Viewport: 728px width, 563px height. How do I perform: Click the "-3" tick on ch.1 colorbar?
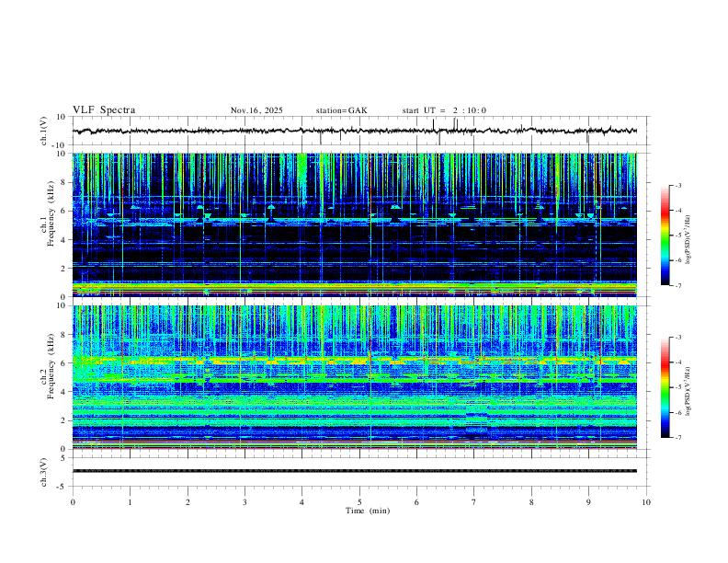pos(678,186)
